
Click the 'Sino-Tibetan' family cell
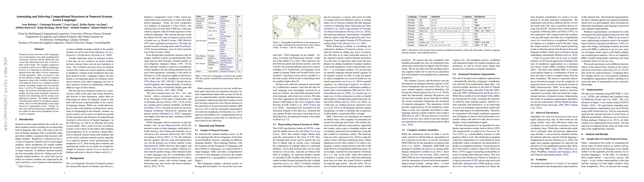[x=200, y=64]
